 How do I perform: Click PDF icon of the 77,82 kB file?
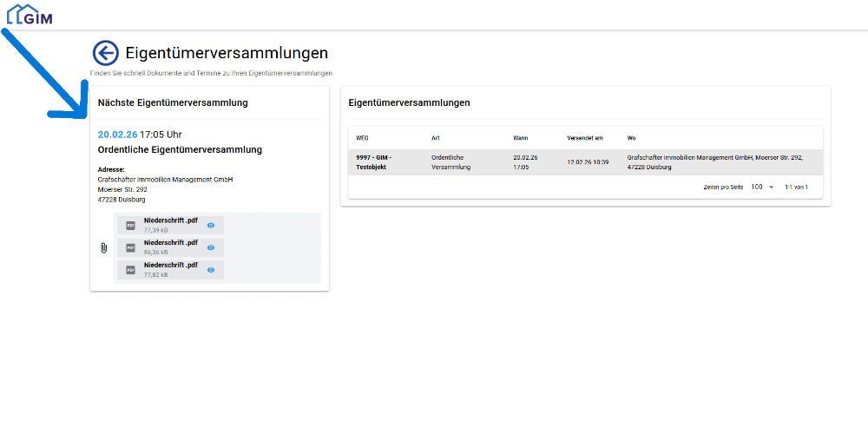pos(130,270)
